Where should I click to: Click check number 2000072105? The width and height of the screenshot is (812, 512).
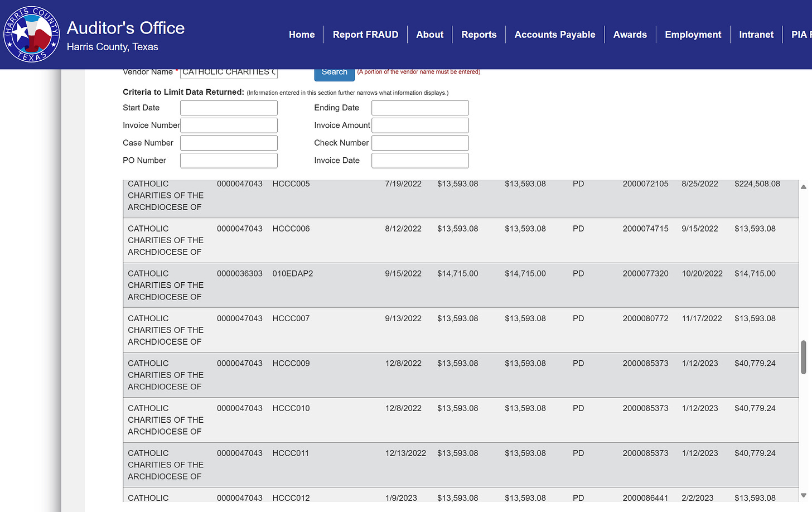point(645,183)
